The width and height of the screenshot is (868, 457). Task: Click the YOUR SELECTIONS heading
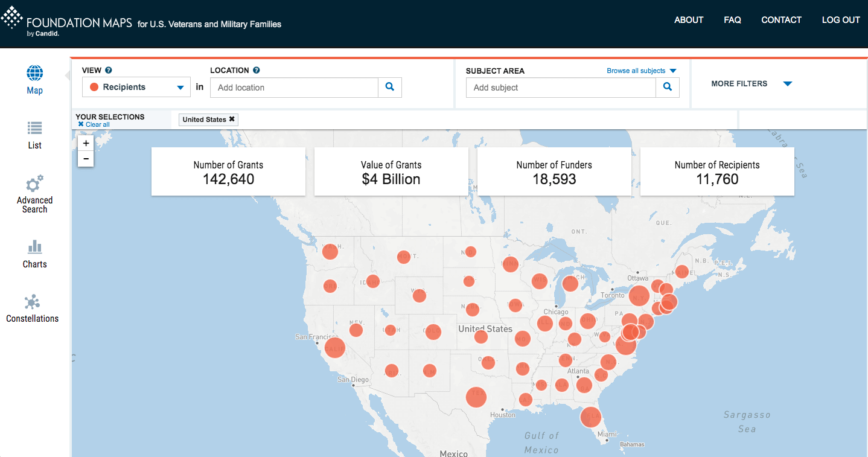click(110, 117)
